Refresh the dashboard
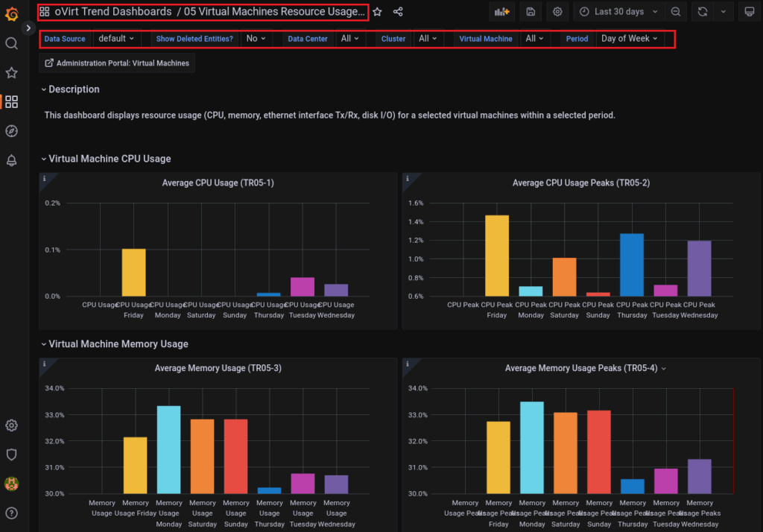This screenshot has height=532, width=763. coord(703,12)
